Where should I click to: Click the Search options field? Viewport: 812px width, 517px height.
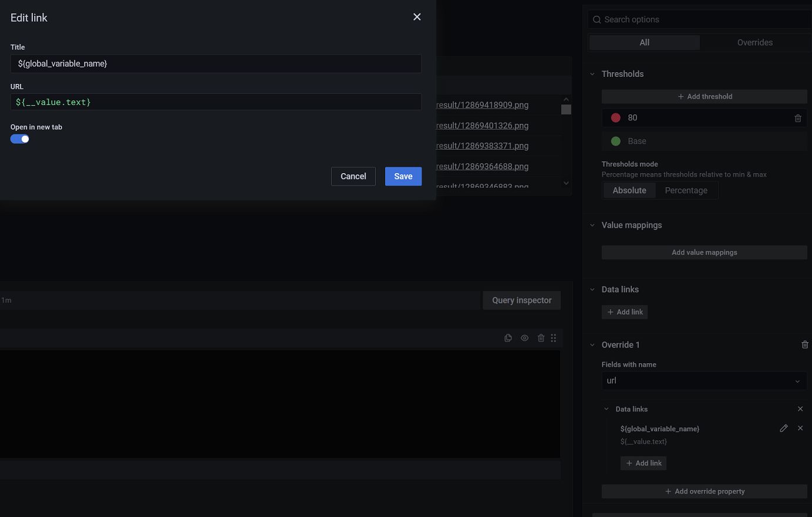tap(700, 19)
